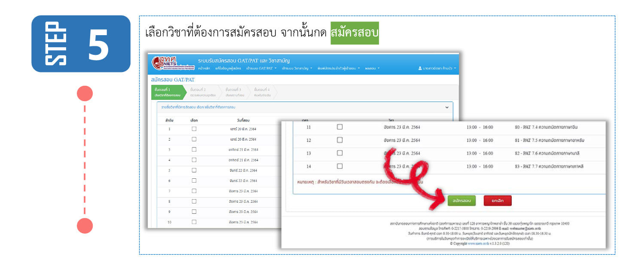Open the พิมพ์บัตรประจำตัวผู้เข้าสอบ menu

pyautogui.click(x=338, y=69)
